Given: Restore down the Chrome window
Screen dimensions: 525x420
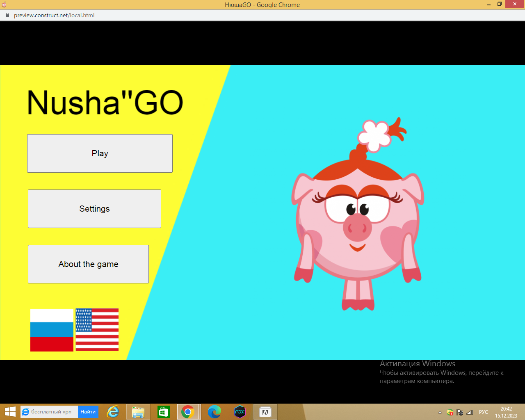Looking at the screenshot, I should tap(500, 4).
